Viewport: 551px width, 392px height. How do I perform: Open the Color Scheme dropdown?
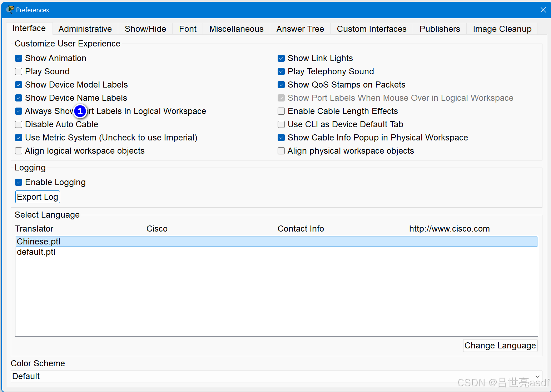tap(277, 376)
